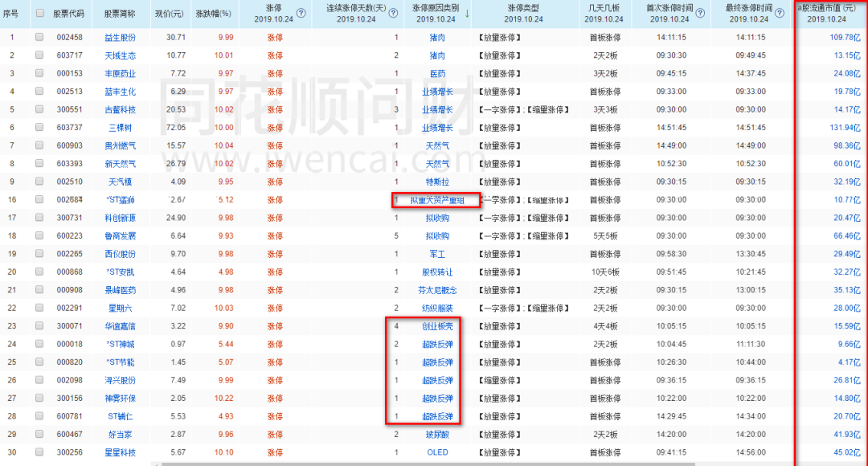Click 拟收购 reason for stock 300731
Viewport: 868px width, 466px height.
[x=437, y=218]
